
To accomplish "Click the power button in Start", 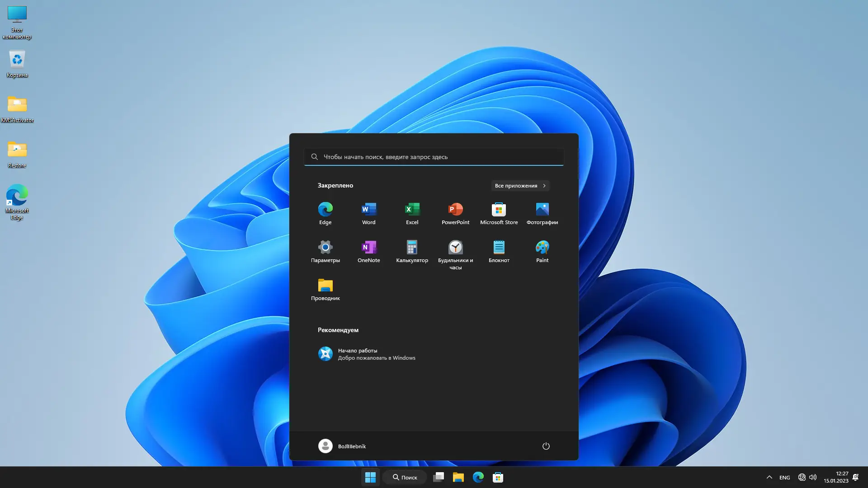I will point(546,446).
